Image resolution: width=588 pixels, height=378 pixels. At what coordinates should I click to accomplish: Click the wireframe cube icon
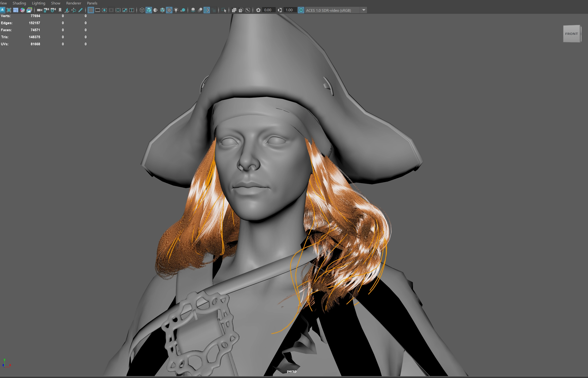142,10
